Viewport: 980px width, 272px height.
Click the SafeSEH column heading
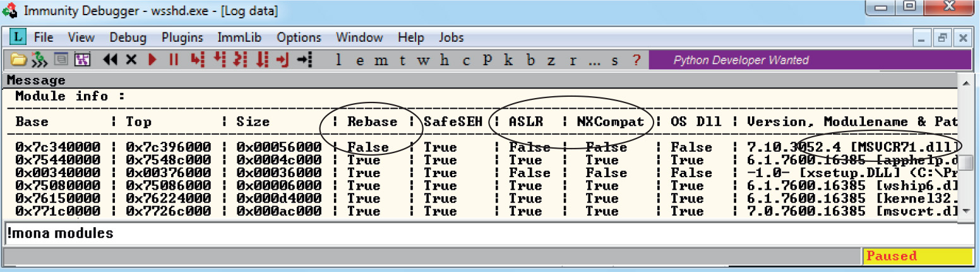click(x=453, y=121)
